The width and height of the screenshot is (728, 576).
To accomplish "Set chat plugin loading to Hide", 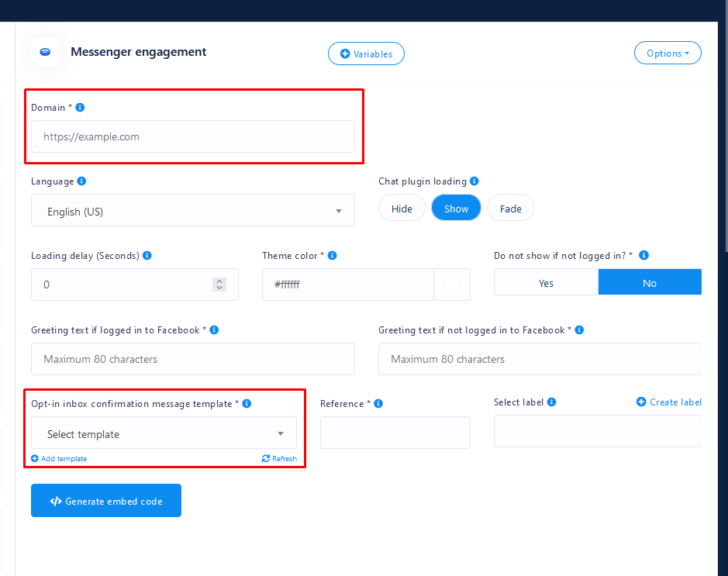I will 402,209.
